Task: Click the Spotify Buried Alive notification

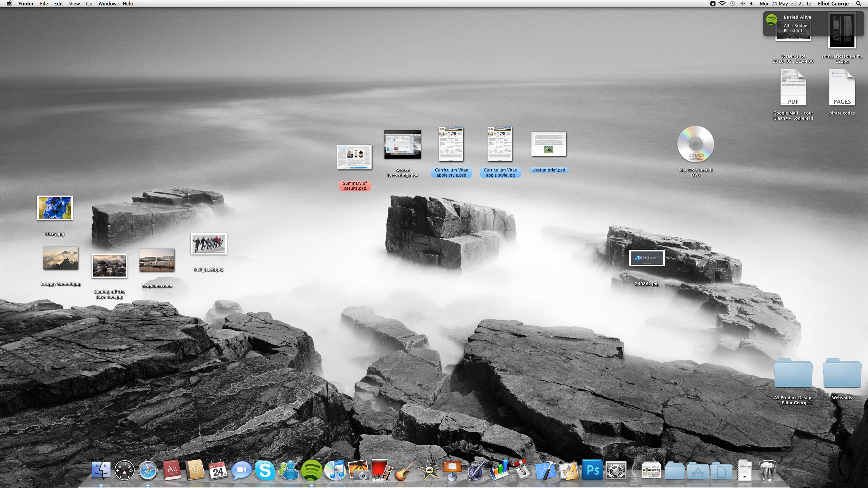Action: click(813, 24)
